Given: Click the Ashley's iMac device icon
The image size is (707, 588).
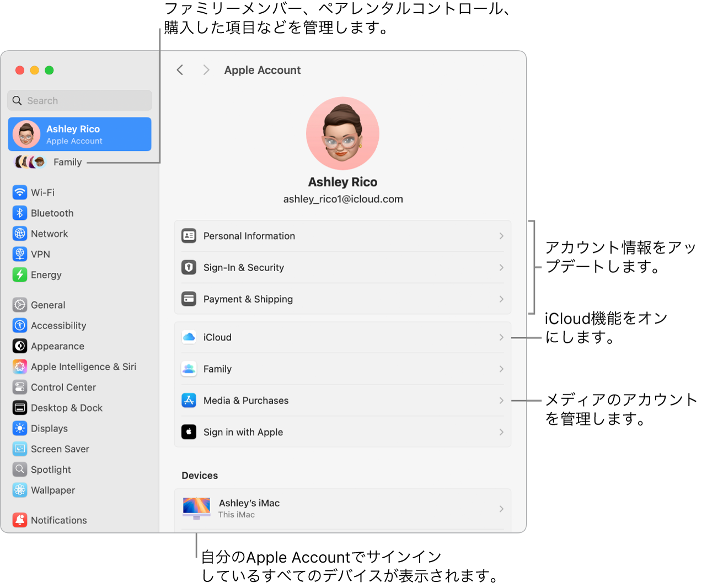Looking at the screenshot, I should click(197, 509).
